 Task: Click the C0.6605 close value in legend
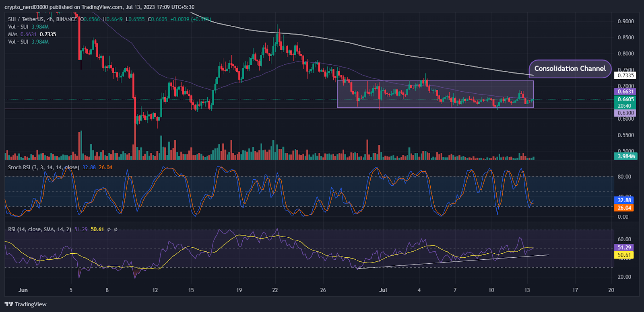[x=157, y=19]
